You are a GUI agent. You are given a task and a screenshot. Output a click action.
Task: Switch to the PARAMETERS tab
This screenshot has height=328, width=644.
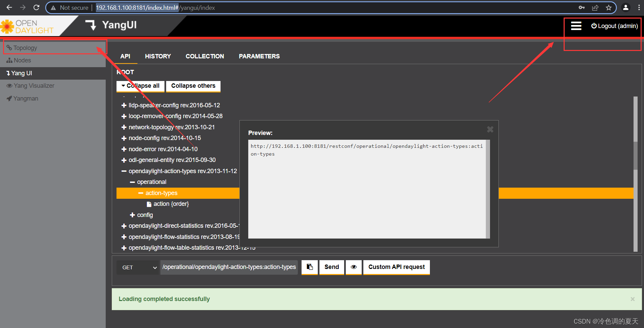259,56
